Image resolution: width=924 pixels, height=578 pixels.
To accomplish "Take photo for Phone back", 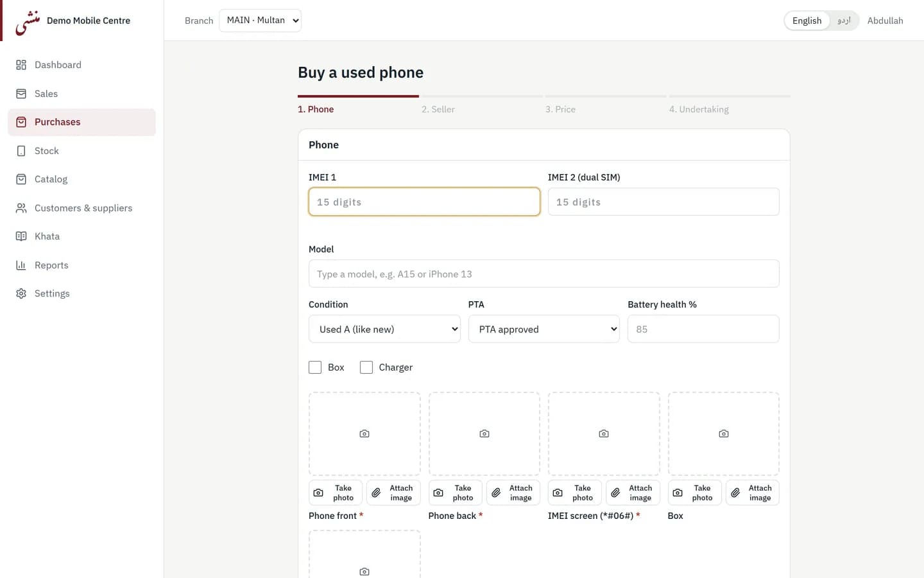I will pyautogui.click(x=456, y=493).
